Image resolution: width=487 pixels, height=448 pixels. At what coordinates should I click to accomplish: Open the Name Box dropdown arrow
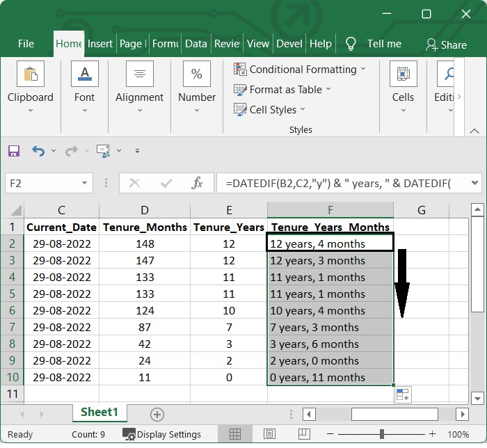(x=84, y=183)
